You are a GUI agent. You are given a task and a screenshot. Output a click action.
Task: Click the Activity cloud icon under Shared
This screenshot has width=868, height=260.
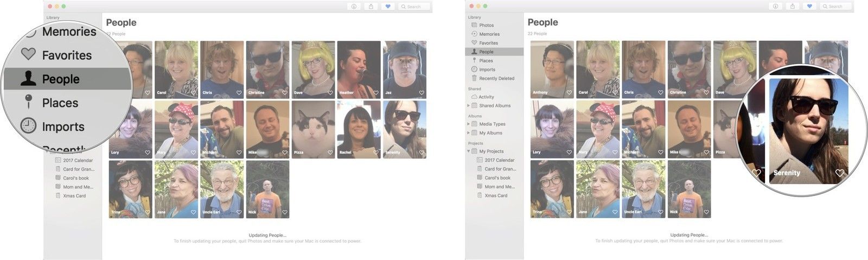[474, 97]
